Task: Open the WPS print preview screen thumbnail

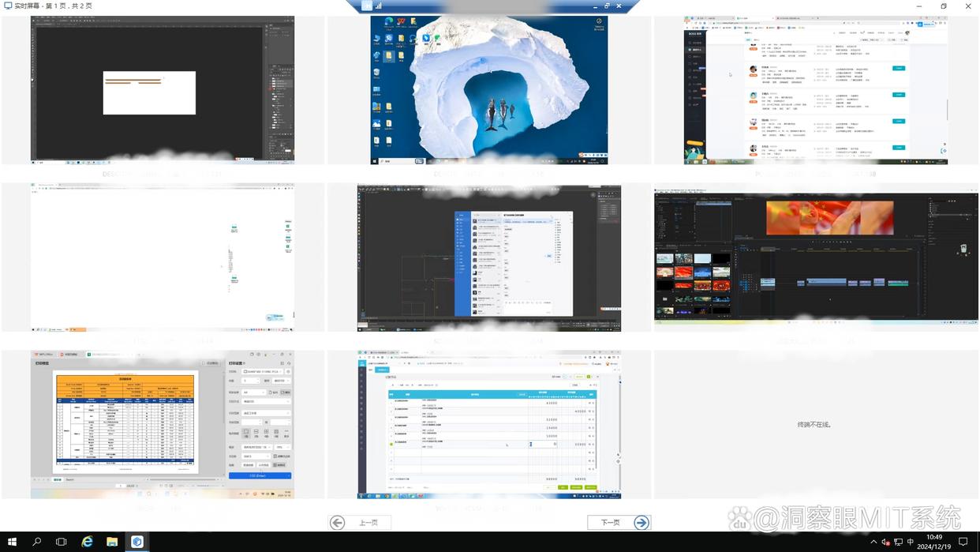Action: click(x=163, y=424)
